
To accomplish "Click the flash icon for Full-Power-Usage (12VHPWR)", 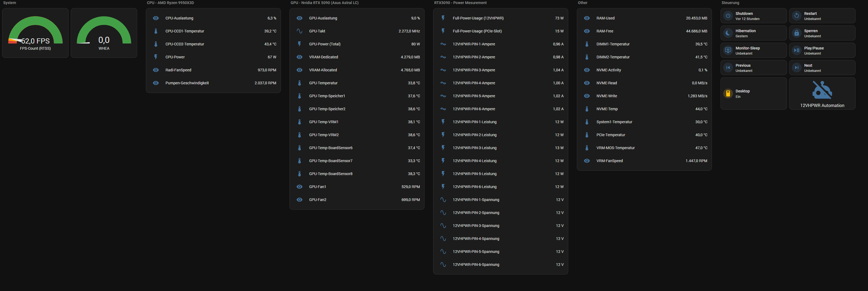I will coord(443,18).
